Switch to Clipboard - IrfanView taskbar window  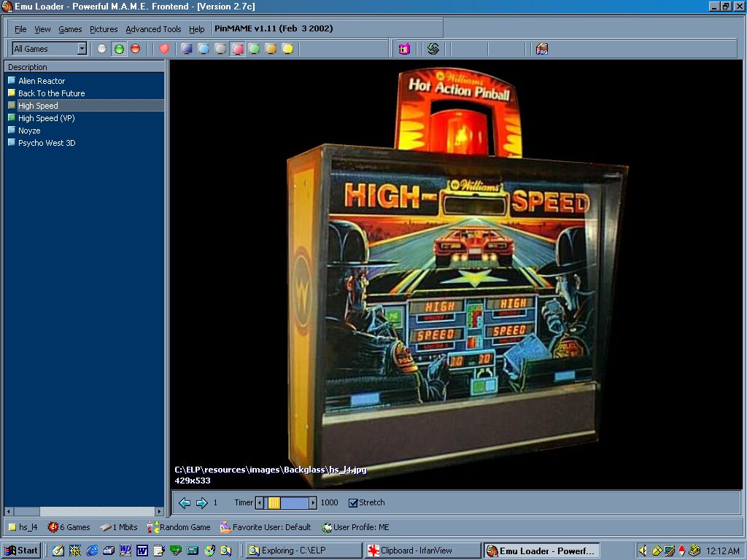[x=422, y=551]
